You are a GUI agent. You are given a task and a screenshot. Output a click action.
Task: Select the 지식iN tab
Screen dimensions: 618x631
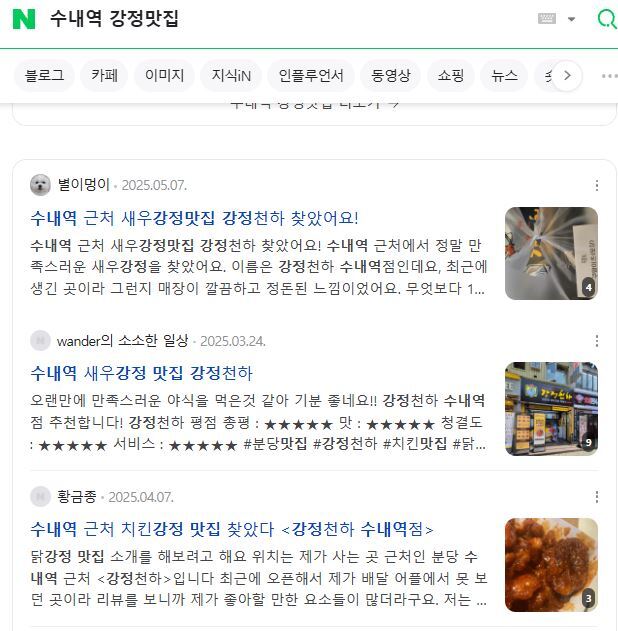pyautogui.click(x=231, y=75)
